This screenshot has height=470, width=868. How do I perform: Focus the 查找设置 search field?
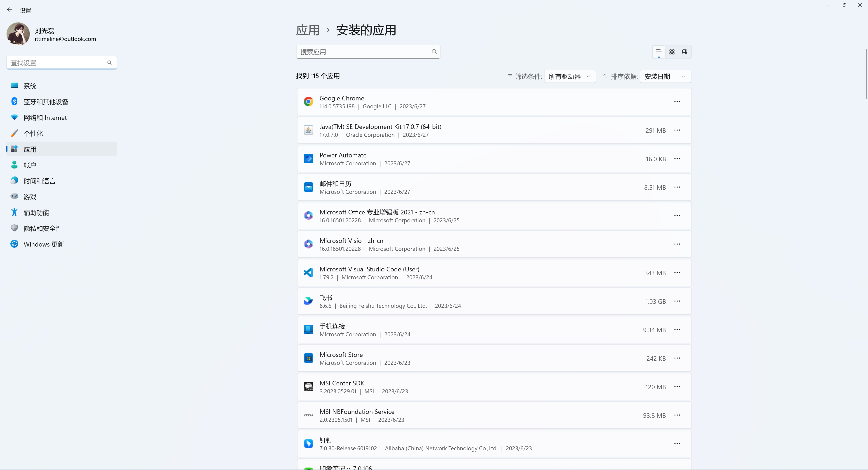pos(62,62)
